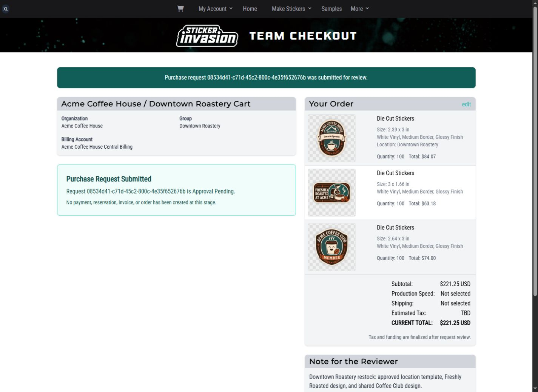
Task: Click the Current Total '$221.25 USD' amount
Action: click(x=455, y=323)
